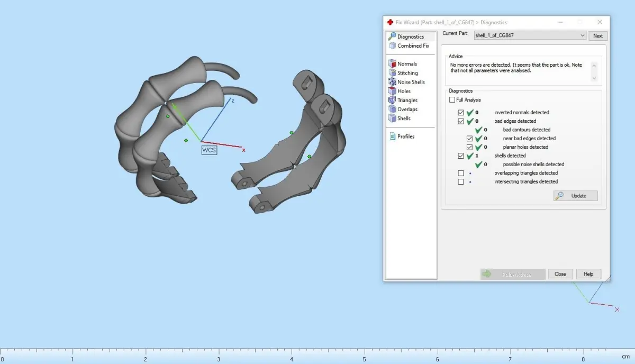Click the blue Z axis label near WCS
This screenshot has width=635, height=364.
tap(232, 101)
